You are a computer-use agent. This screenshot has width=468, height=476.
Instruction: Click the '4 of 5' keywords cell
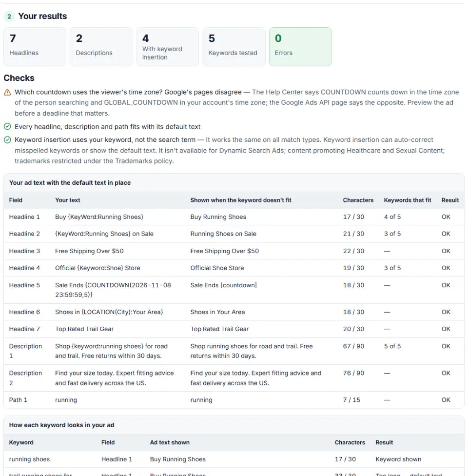pyautogui.click(x=392, y=217)
